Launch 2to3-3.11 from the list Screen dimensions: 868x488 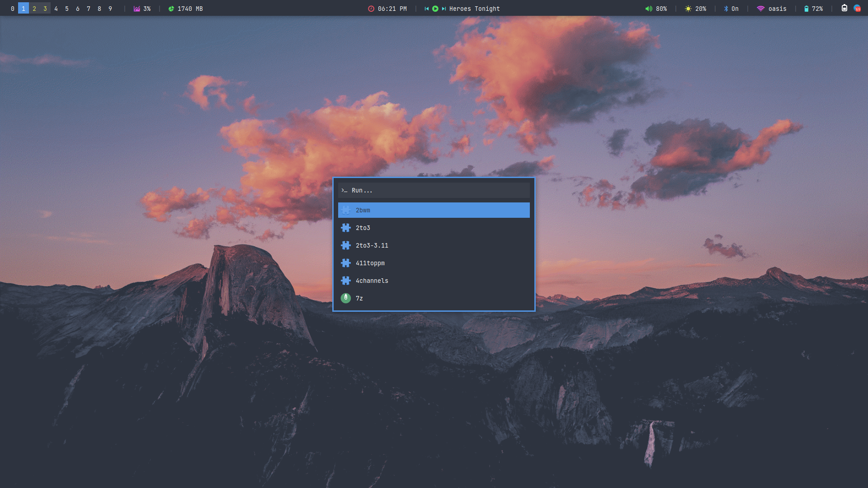point(434,245)
